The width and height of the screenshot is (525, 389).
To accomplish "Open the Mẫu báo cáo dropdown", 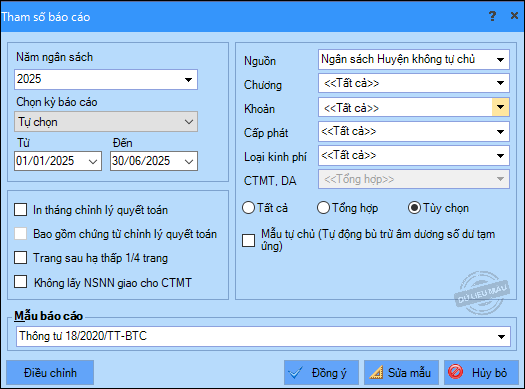I will 501,336.
